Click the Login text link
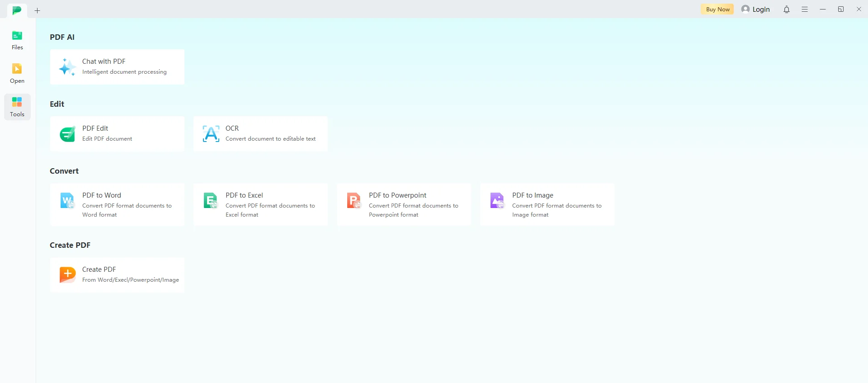Image resolution: width=868 pixels, height=383 pixels. coord(761,9)
